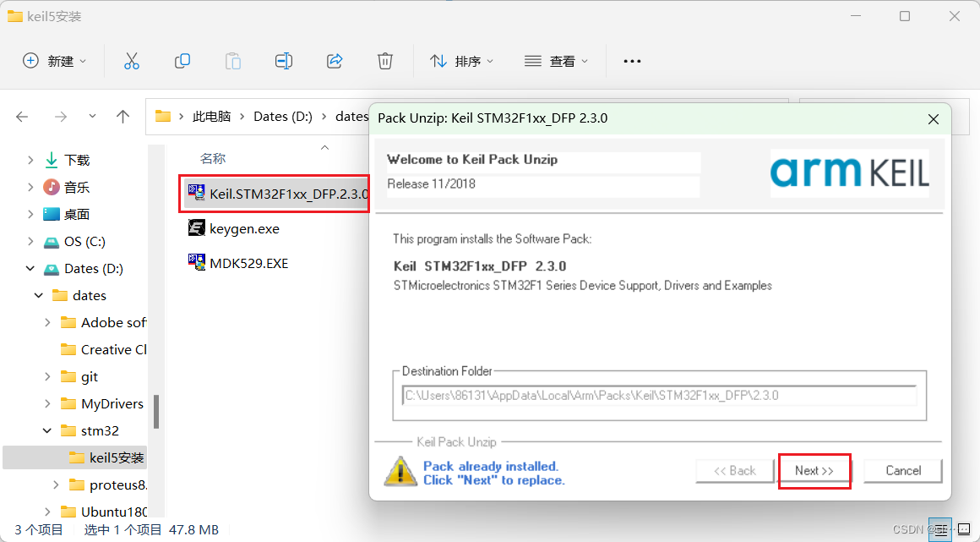980x542 pixels.
Task: Click the Copy icon in toolbar
Action: (182, 61)
